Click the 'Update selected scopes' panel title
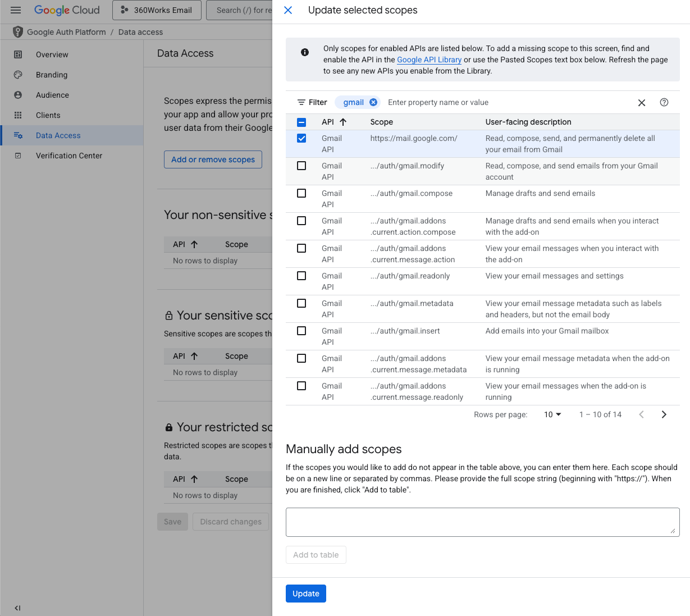This screenshot has height=616, width=690. click(x=363, y=10)
